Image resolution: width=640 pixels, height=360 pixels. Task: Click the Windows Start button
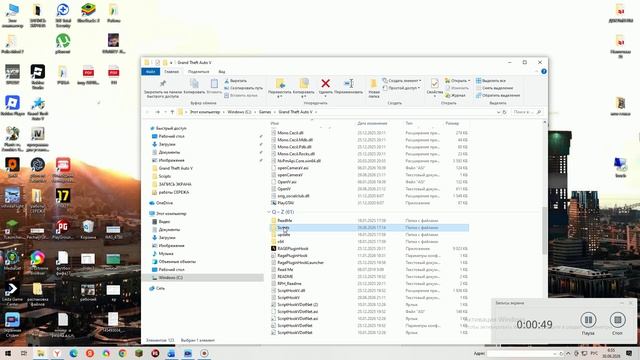7,353
